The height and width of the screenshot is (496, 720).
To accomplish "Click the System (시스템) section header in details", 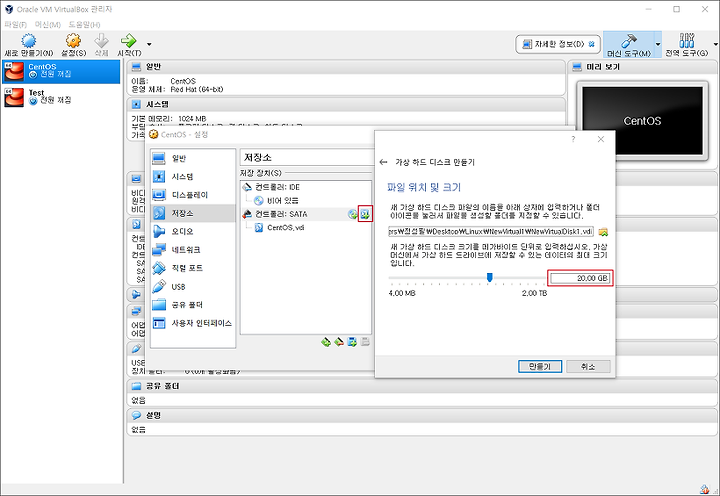I will tap(346, 105).
